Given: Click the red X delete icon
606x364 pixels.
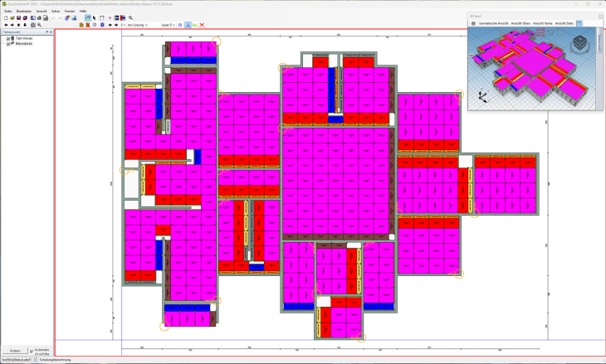Looking at the screenshot, I should pyautogui.click(x=202, y=25).
